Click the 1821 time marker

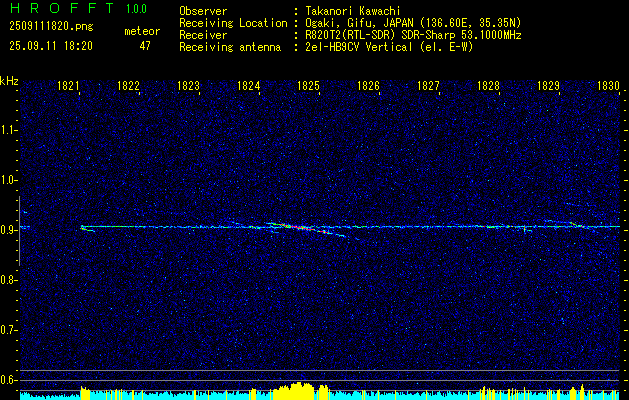click(x=68, y=86)
